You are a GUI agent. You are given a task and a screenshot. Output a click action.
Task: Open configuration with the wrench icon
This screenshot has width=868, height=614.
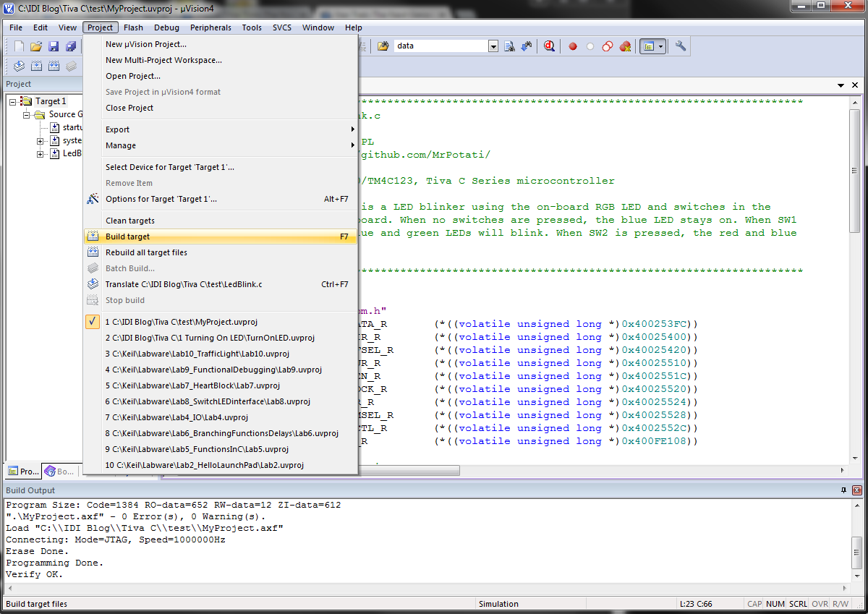[681, 46]
